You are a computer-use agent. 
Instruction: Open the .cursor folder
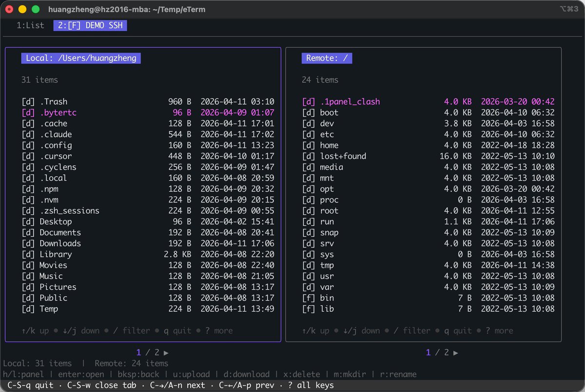[x=148, y=156]
